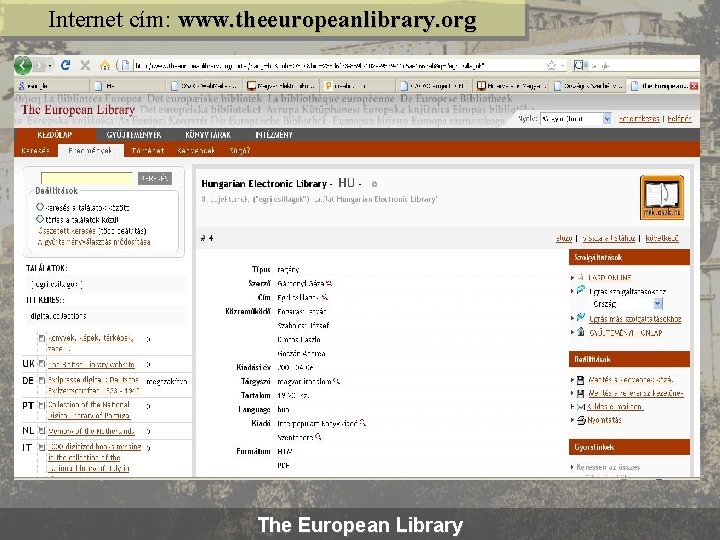Click the lock icon next to LÁSD ONLINE
Viewport: 720px width, 540px height.
[x=581, y=277]
